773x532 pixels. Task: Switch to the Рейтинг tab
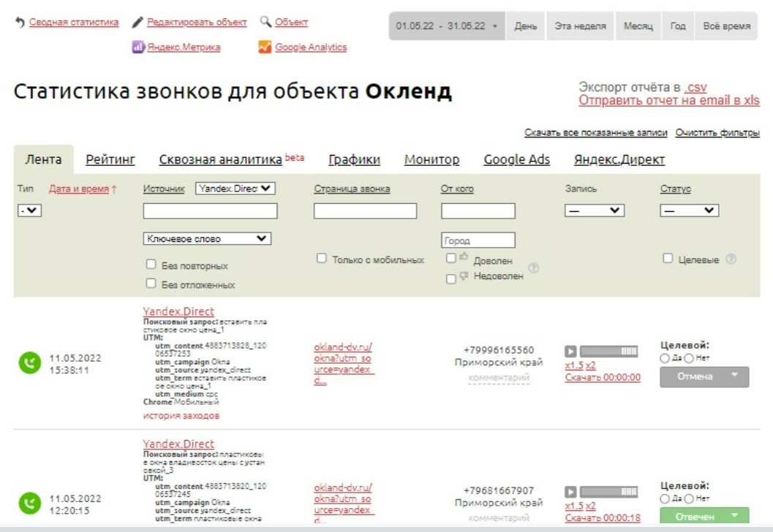(110, 159)
